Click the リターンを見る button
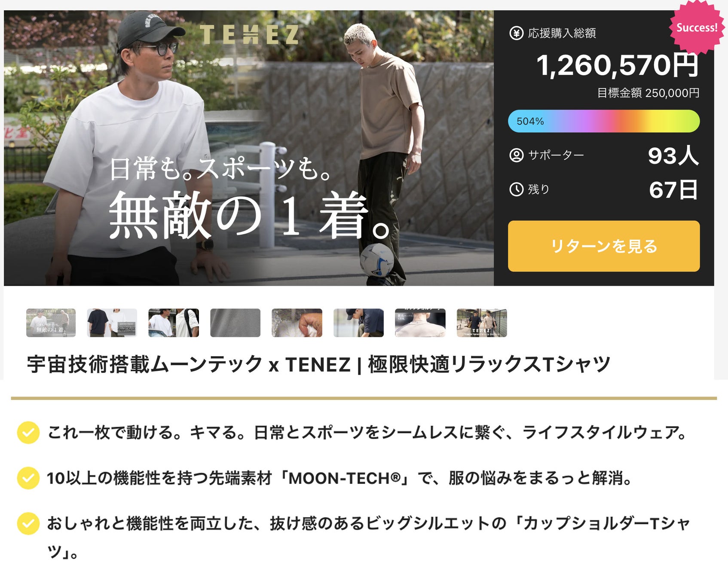 (x=604, y=246)
